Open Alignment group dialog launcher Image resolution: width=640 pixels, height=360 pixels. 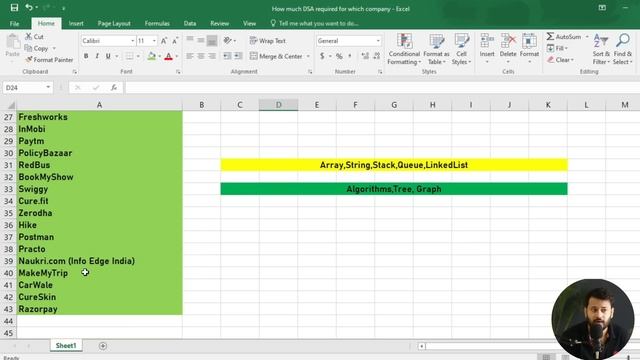coord(310,72)
